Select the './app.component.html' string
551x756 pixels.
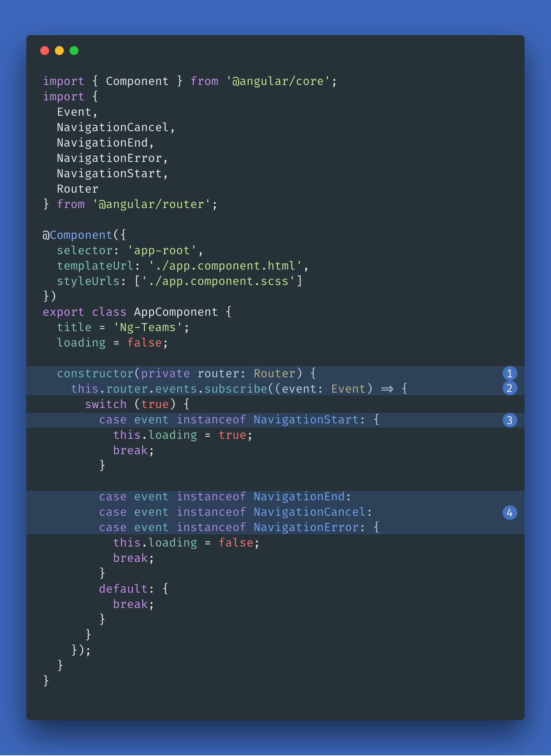pos(225,266)
